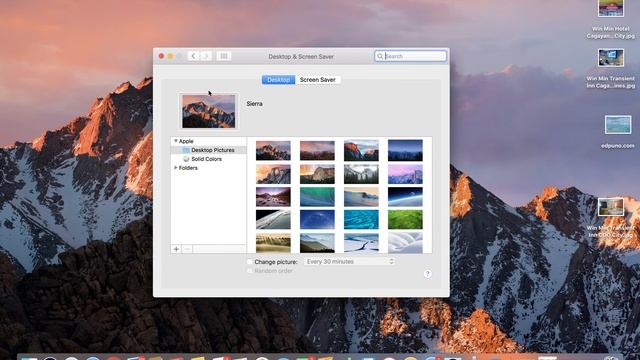
Task: Click the Sierra current wallpaper preview
Action: (209, 111)
